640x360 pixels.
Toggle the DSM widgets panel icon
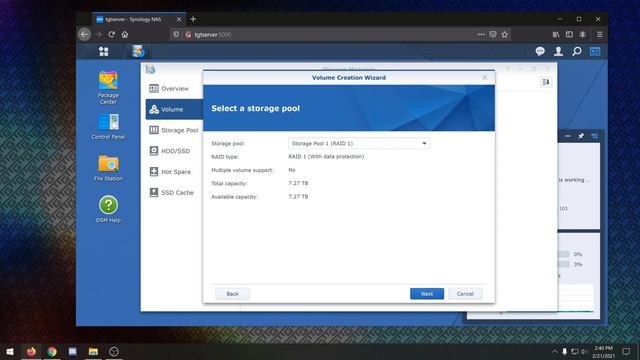point(595,51)
